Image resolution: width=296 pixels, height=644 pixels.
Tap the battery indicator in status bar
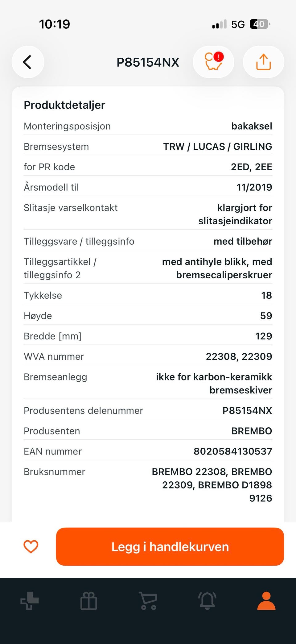[x=260, y=24]
